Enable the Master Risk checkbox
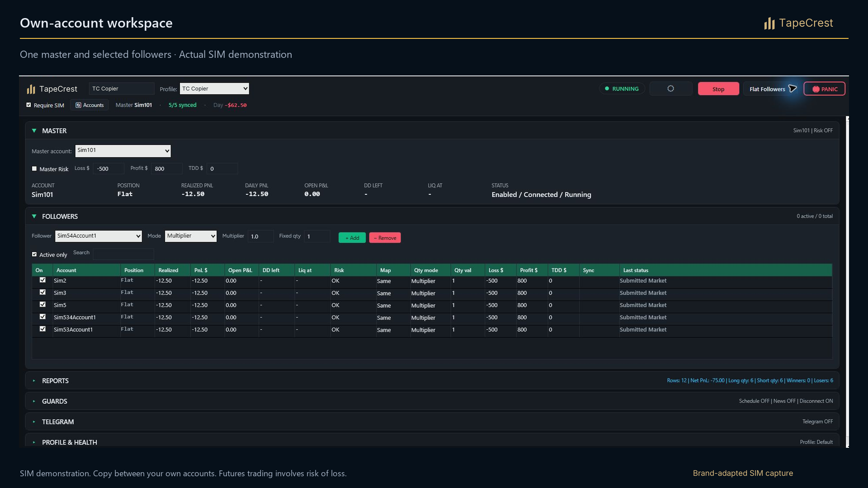Screen dimensions: 868x488 tap(34, 169)
